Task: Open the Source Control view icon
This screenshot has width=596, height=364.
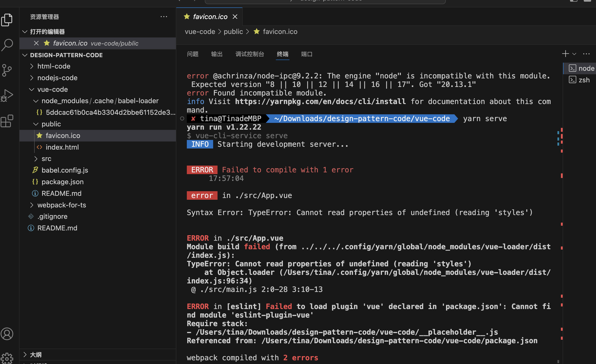Action: (7, 70)
